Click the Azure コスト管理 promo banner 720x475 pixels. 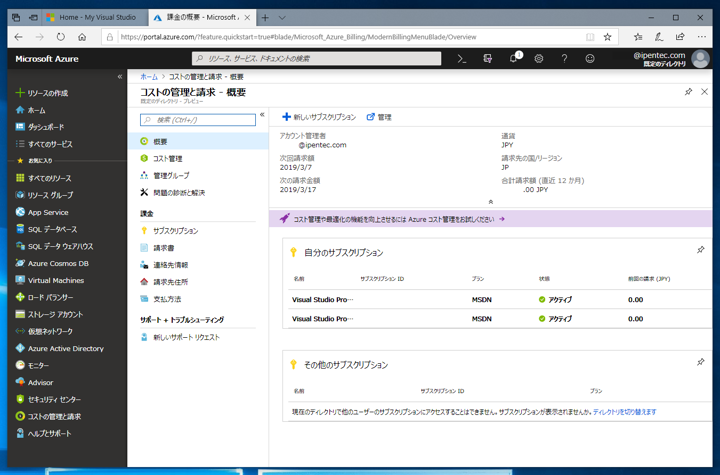490,219
